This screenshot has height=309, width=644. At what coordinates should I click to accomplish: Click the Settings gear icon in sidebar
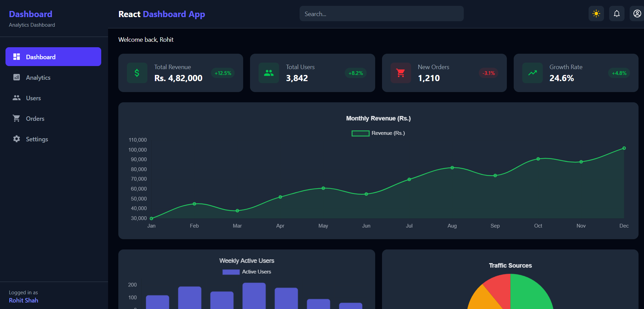tap(16, 139)
